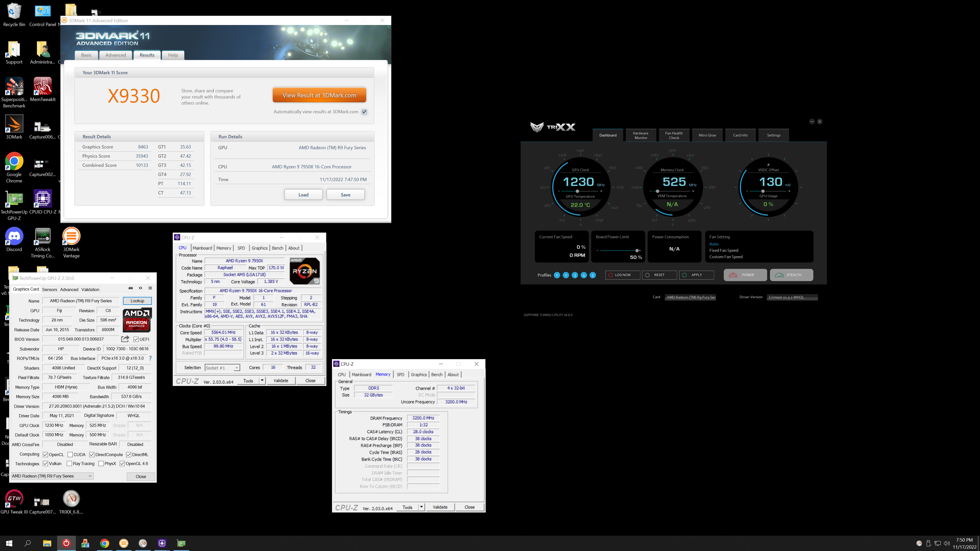The height and width of the screenshot is (551, 980).
Task: Open the Socket #1 selection dropdown in CPU-Z
Action: pyautogui.click(x=222, y=368)
